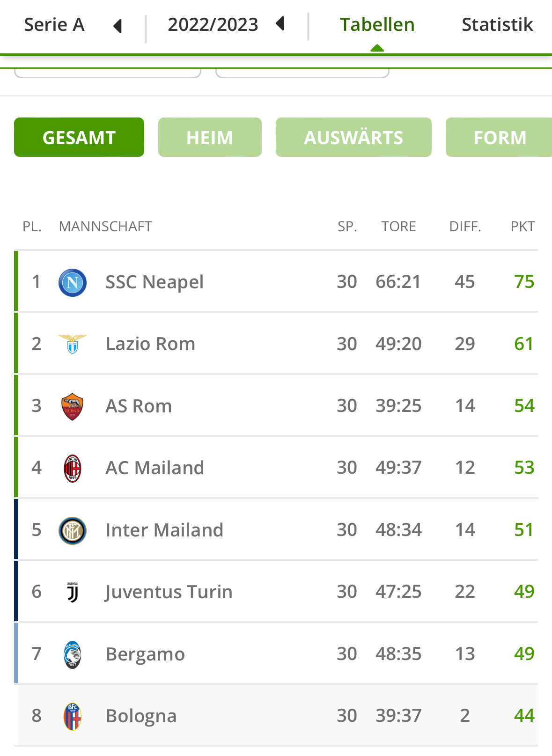552x756 pixels.
Task: Open the Juventus Turin team link
Action: tap(169, 592)
